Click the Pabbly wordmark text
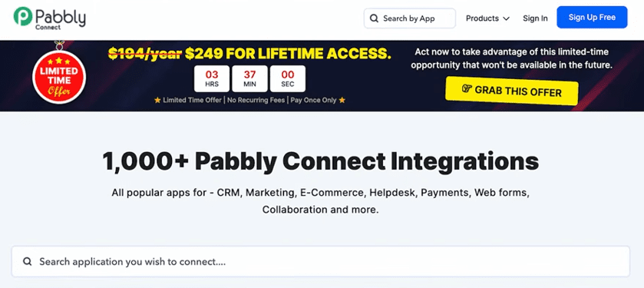 (61, 17)
